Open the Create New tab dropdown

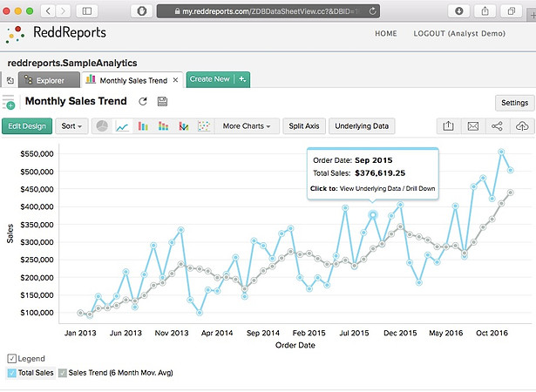[x=243, y=79]
